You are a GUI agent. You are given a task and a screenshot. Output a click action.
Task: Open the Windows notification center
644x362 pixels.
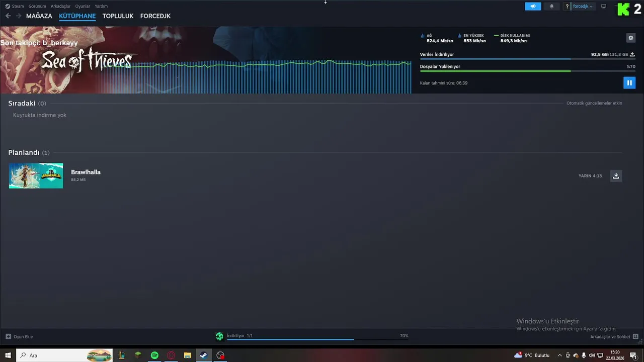(633, 355)
